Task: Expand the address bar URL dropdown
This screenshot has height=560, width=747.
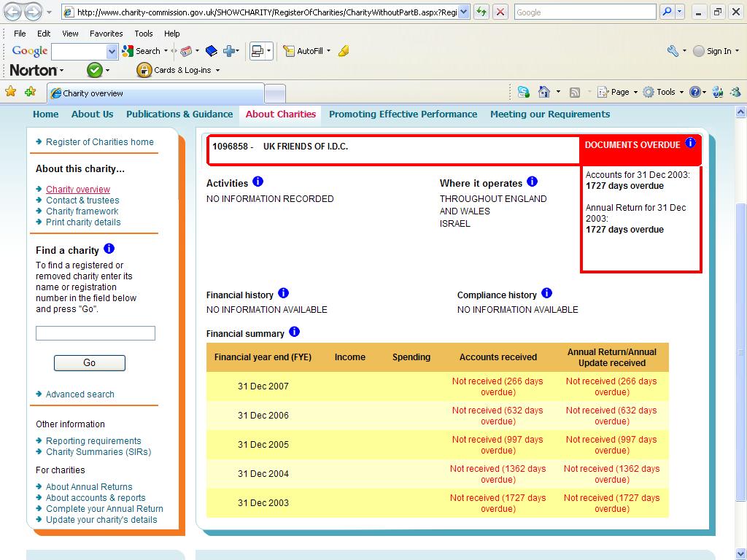Action: point(463,12)
